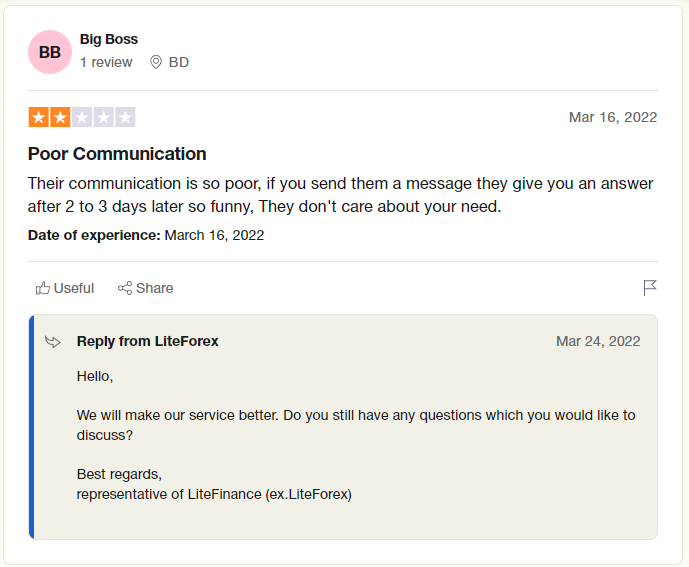Click the reply arrow icon beside LiteForex reply
Screen dimensions: 689x567
click(53, 342)
